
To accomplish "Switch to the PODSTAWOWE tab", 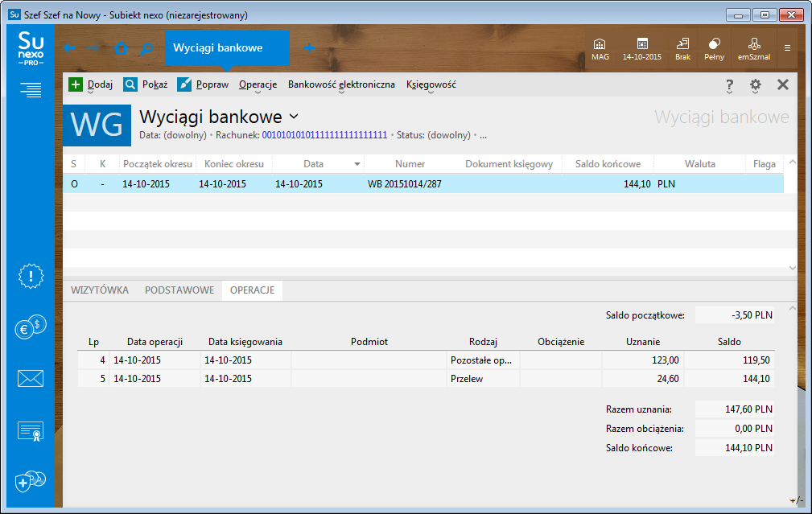I will pyautogui.click(x=179, y=290).
